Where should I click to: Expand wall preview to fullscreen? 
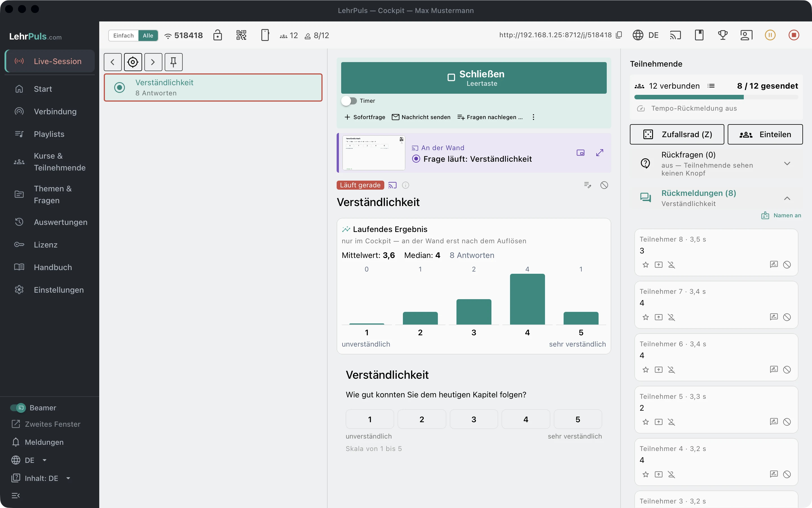600,153
